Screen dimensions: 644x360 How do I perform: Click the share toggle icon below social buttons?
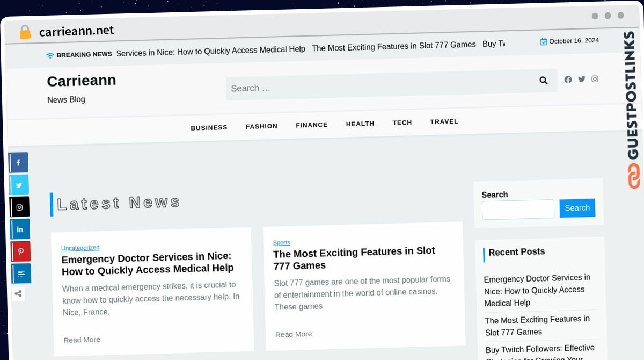pyautogui.click(x=18, y=293)
